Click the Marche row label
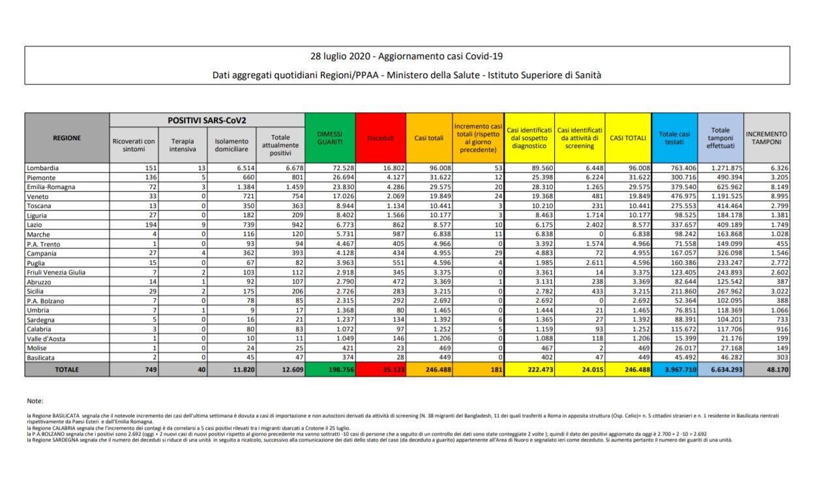 click(x=38, y=234)
